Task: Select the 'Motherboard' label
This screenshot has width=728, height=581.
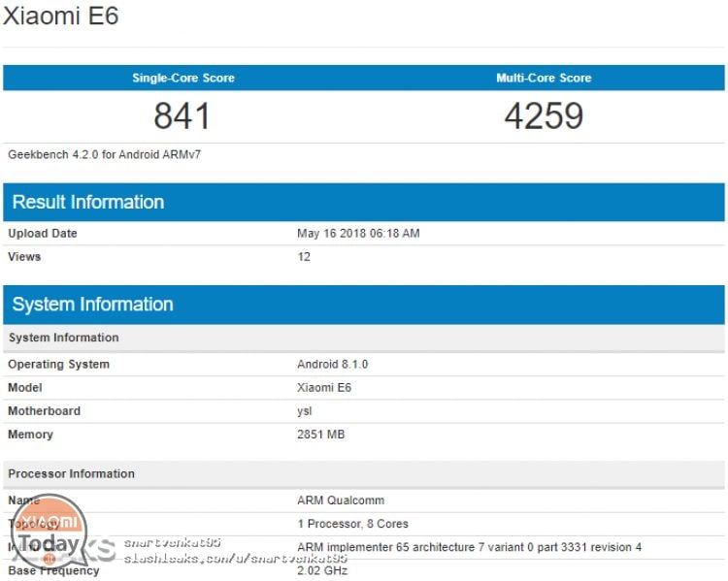Action: (44, 411)
